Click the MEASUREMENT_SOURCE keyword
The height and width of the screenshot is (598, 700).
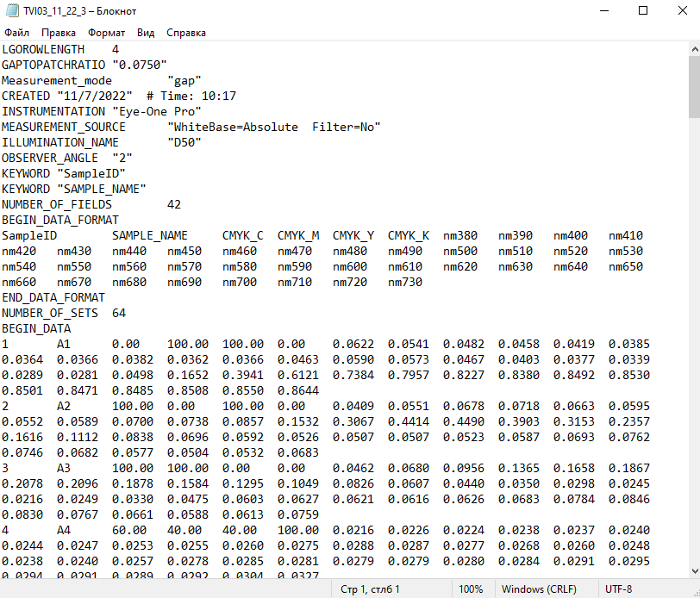[x=64, y=127]
